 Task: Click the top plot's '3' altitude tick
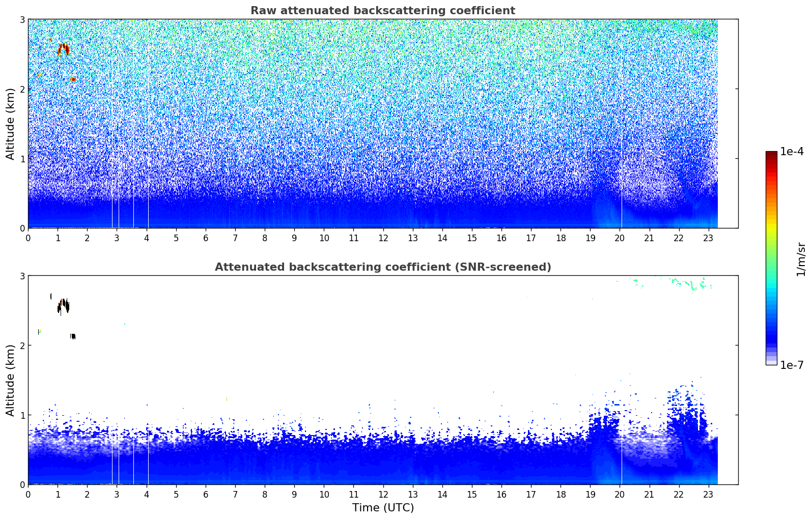22,19
